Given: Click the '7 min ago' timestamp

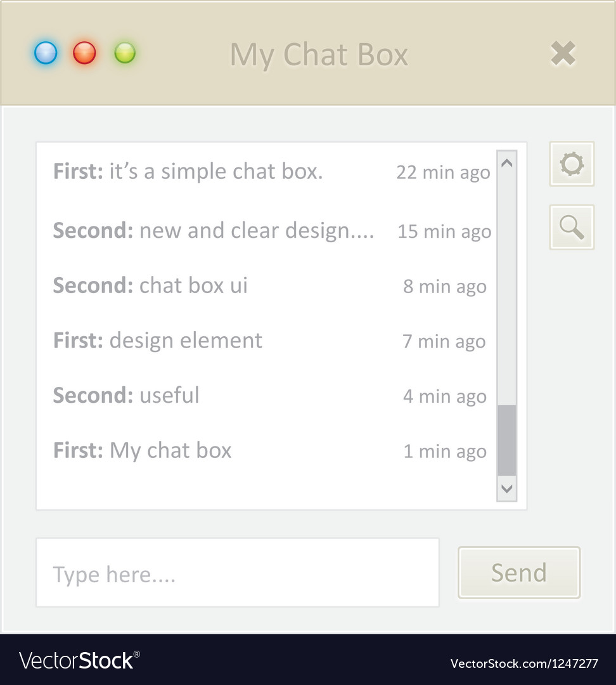Looking at the screenshot, I should 444,342.
